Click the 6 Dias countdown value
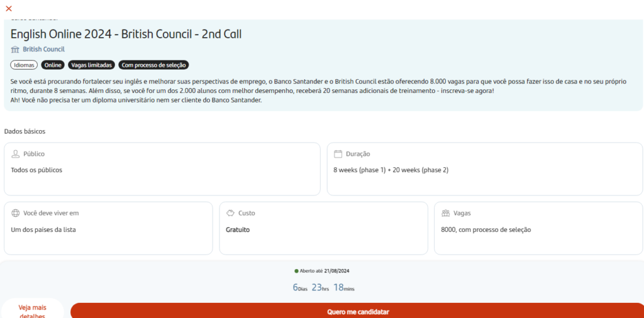 (300, 288)
